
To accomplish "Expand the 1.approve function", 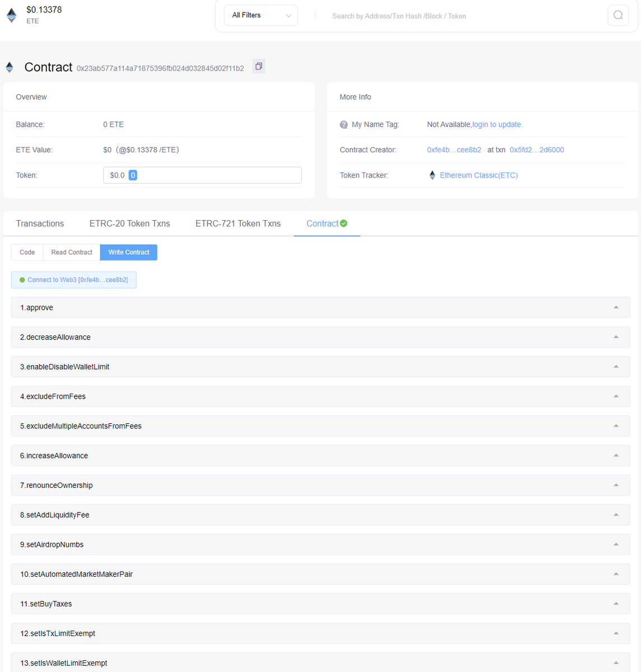I will (320, 307).
